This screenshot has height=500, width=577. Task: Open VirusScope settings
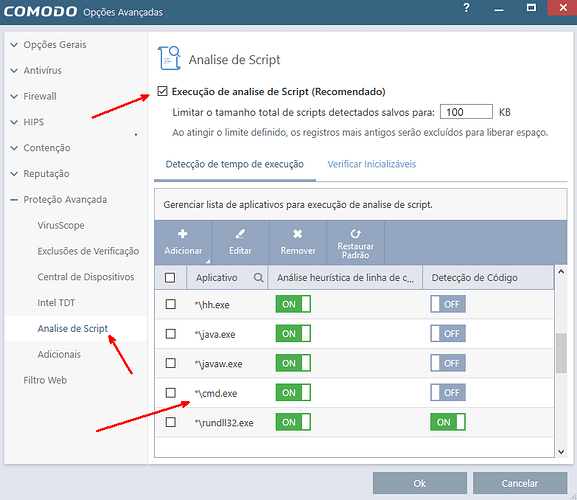click(61, 225)
